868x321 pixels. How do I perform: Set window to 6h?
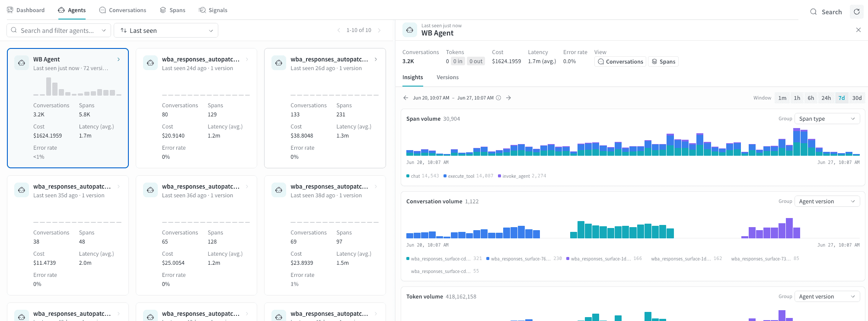[x=811, y=98]
